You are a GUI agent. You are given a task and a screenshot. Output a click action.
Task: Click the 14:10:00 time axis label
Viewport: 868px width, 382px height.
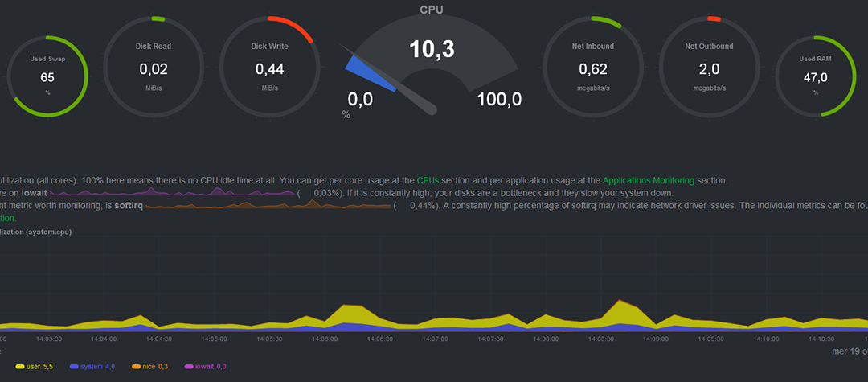click(x=768, y=339)
